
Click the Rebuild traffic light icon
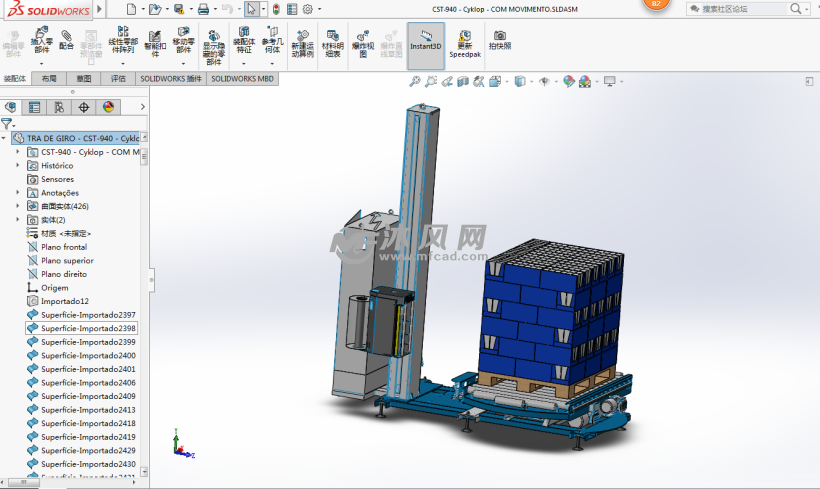(x=276, y=9)
